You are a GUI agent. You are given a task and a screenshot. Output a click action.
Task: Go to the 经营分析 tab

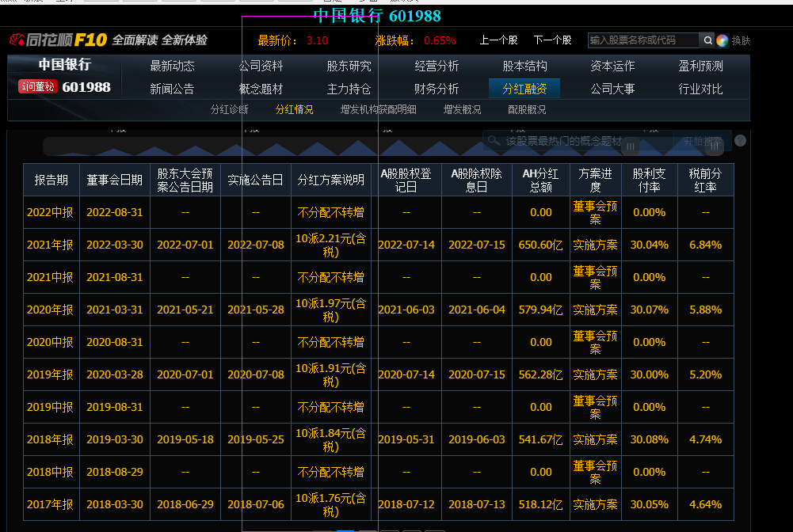click(x=437, y=66)
